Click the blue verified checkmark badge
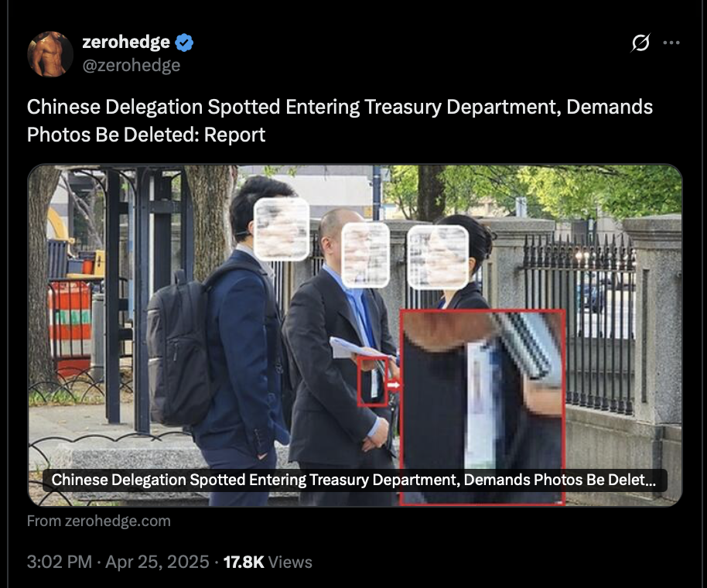The width and height of the screenshot is (707, 588). point(184,43)
